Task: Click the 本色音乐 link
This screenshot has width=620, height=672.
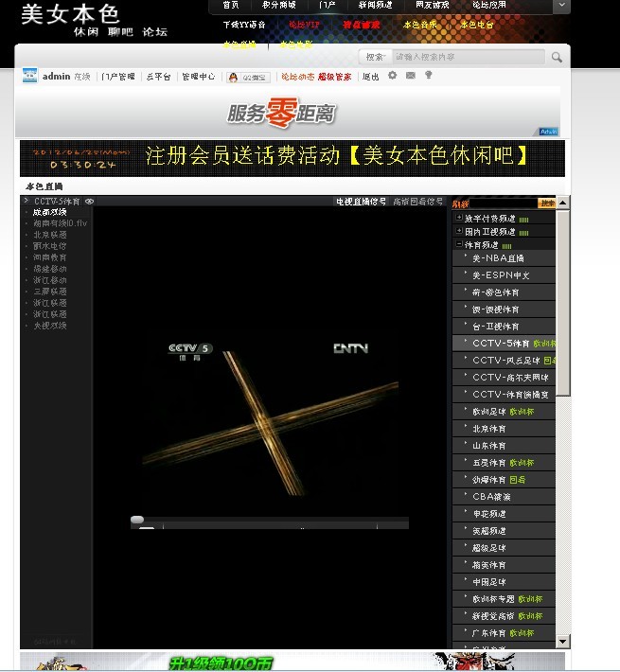Action: coord(420,25)
